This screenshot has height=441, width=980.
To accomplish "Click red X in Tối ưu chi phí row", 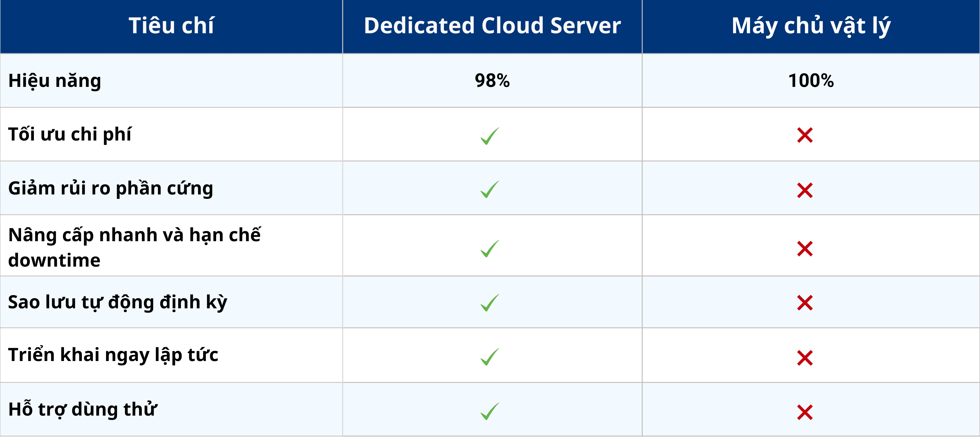I will (x=805, y=135).
